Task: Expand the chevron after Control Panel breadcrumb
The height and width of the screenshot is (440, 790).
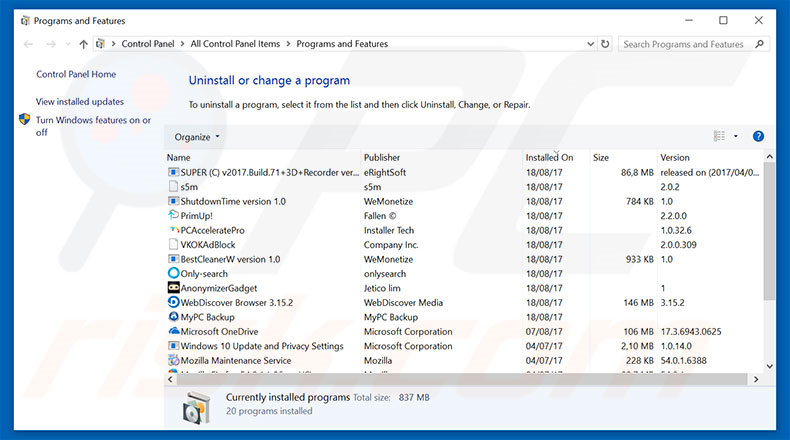Action: [182, 44]
